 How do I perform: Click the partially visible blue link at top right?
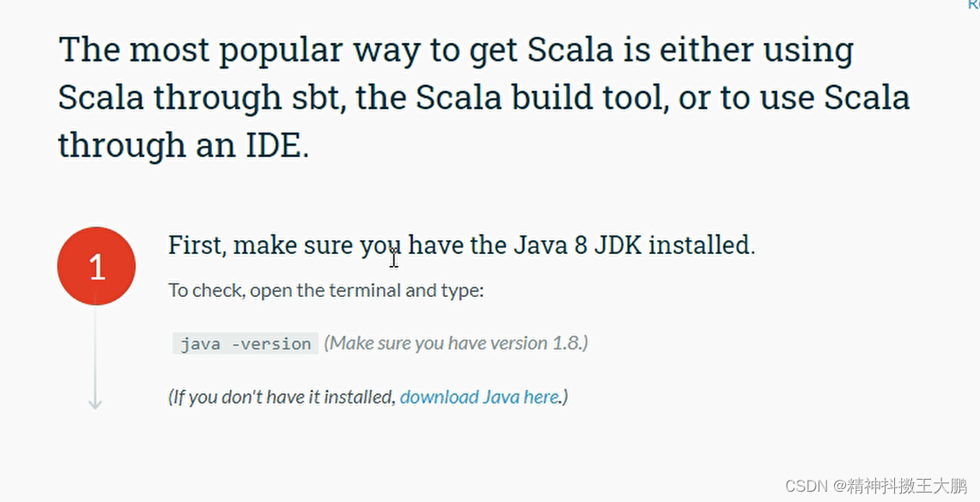pos(973,3)
